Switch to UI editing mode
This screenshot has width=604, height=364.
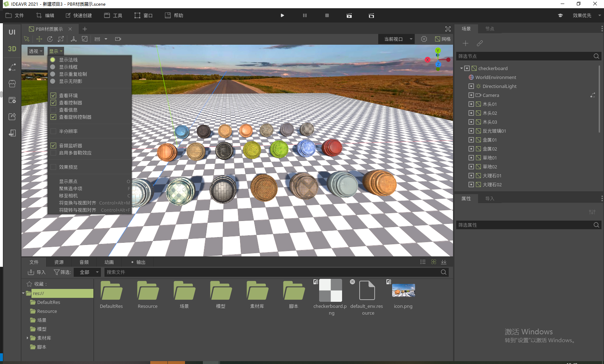[x=12, y=32]
